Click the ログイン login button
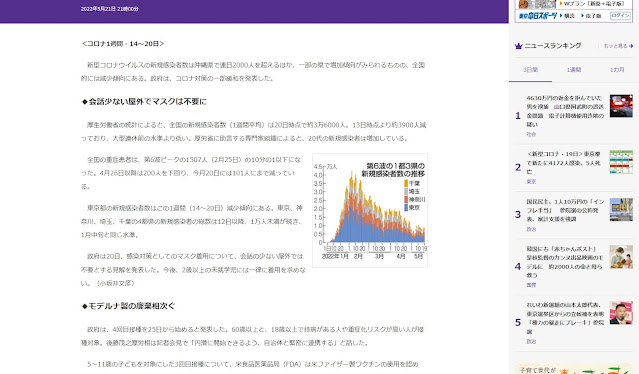639x374 pixels. coord(620,15)
